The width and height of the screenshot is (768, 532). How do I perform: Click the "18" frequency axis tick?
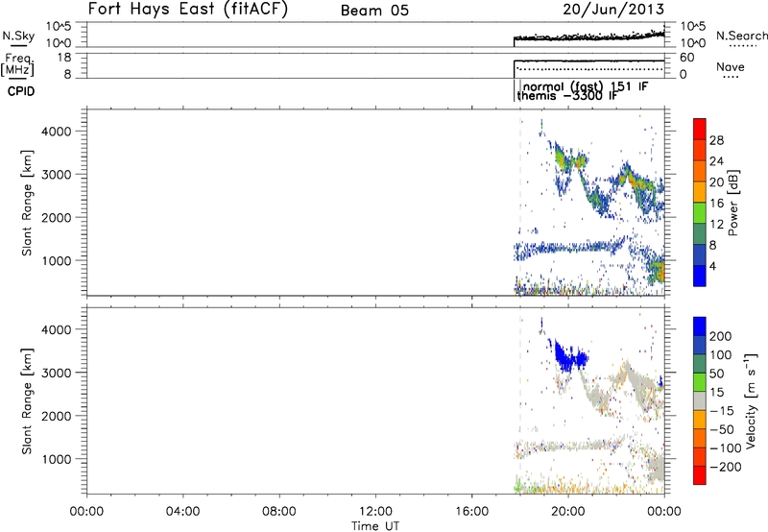64,58
